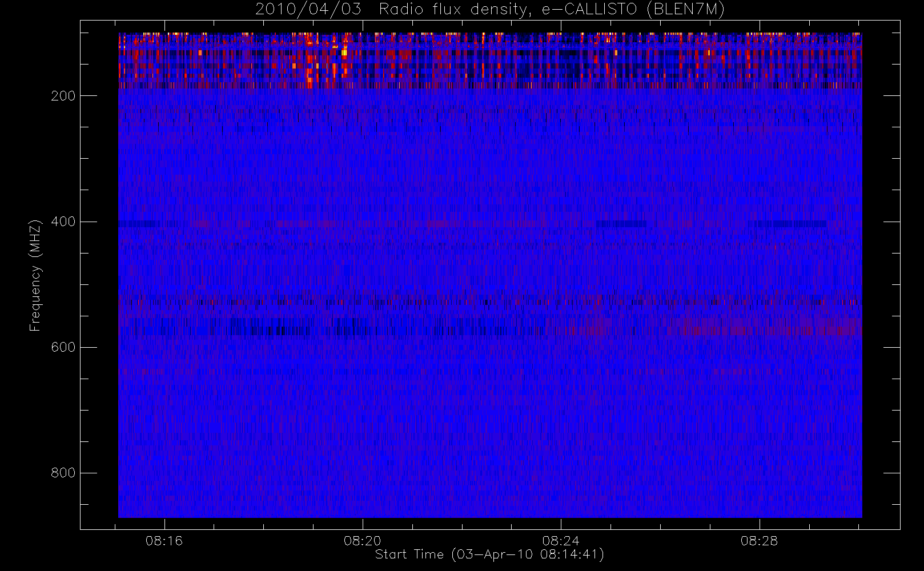The image size is (924, 571).
Task: Click the 08:24 time tick label
Action: tap(561, 541)
